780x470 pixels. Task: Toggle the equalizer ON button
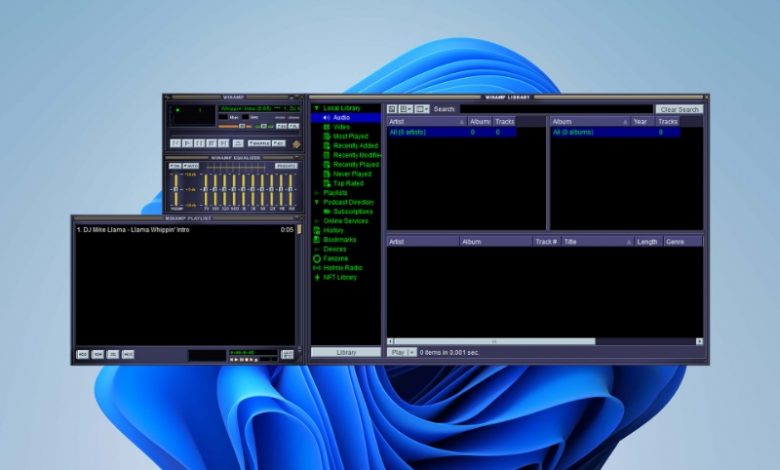(x=175, y=166)
